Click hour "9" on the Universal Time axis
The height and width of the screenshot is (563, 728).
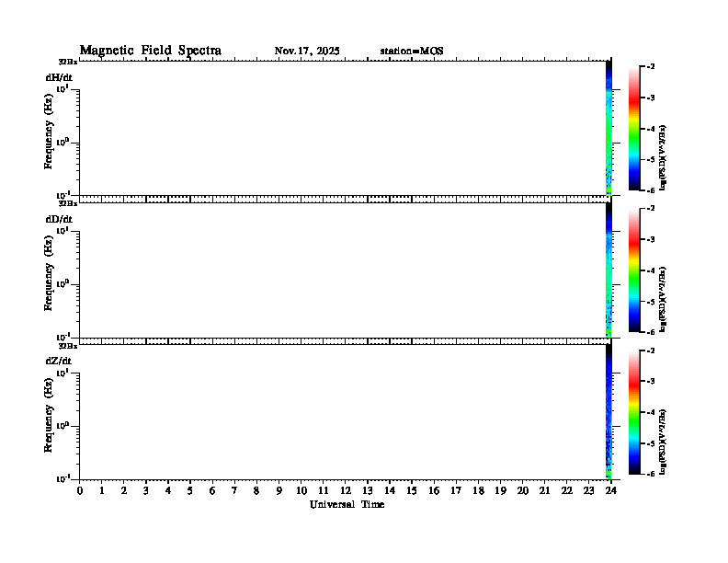point(279,491)
